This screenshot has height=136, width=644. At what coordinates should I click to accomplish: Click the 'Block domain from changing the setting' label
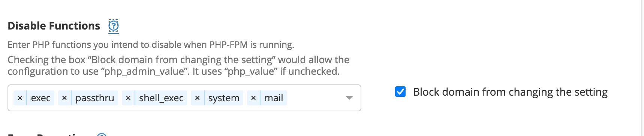click(x=510, y=92)
